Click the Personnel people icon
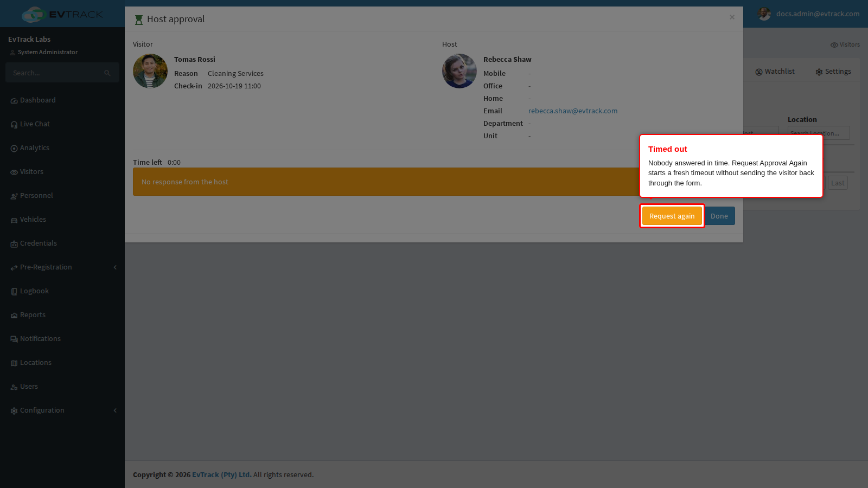Viewport: 868px width, 488px height. tap(14, 196)
